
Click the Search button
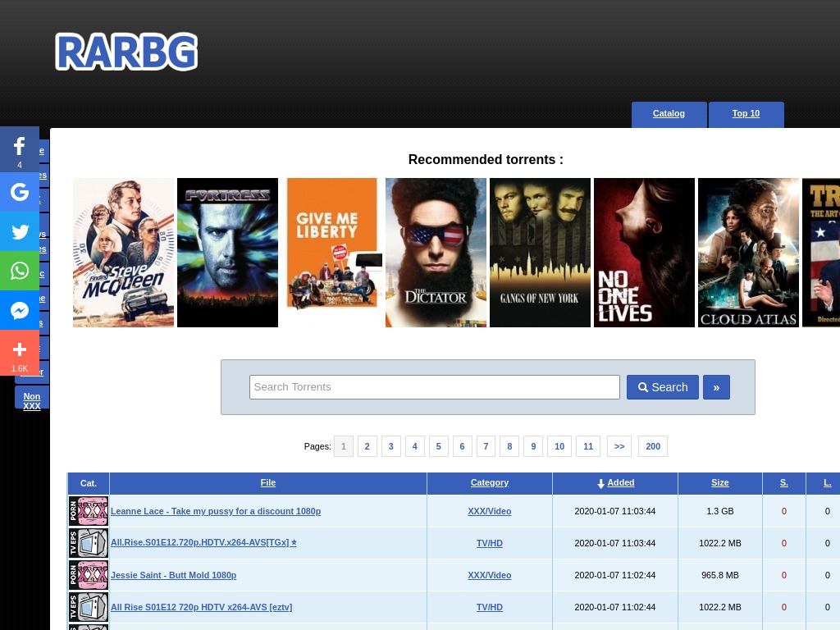point(663,387)
